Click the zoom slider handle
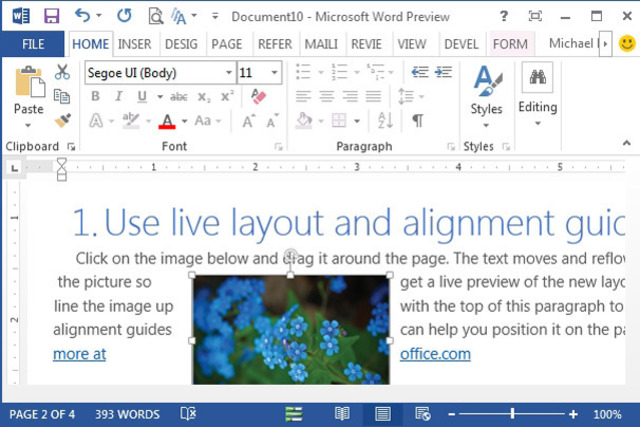This screenshot has height=427, width=640. [512, 414]
